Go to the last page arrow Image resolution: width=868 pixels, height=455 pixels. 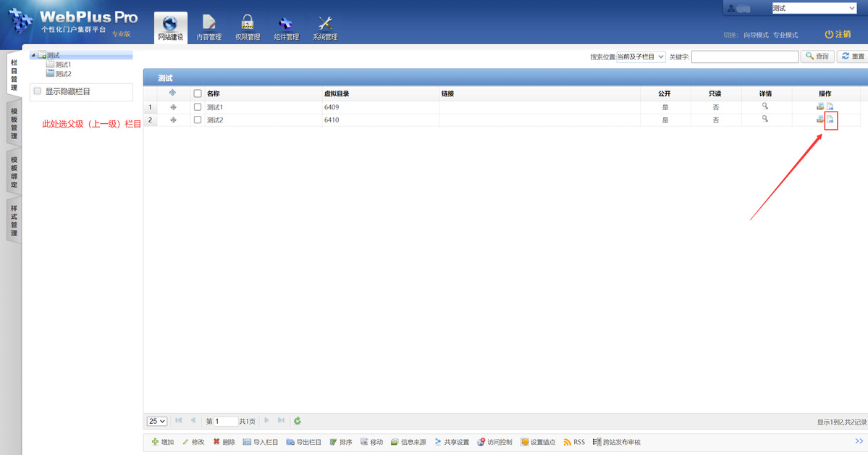click(281, 421)
